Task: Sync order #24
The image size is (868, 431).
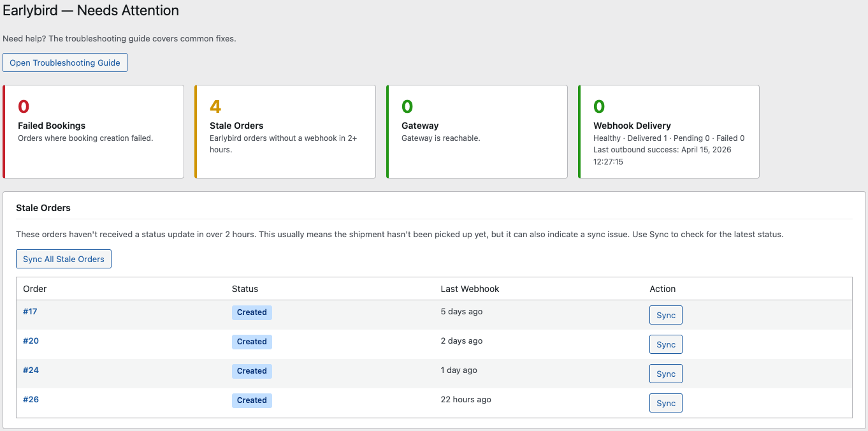Action: click(x=666, y=374)
